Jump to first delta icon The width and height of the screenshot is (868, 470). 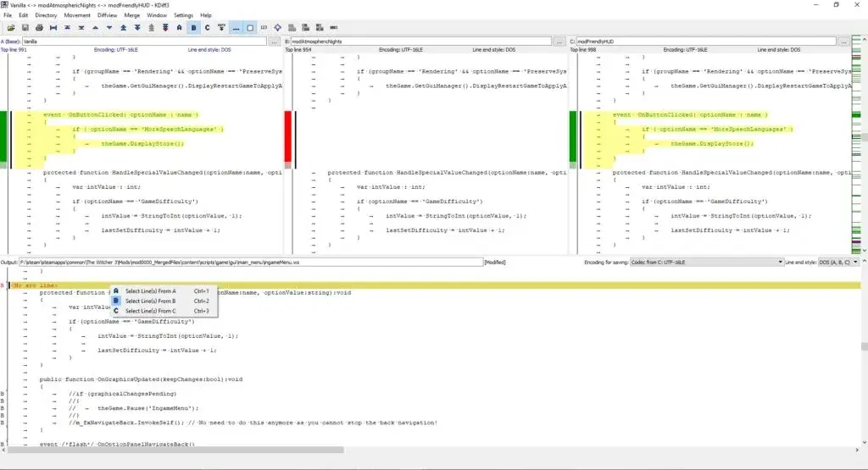coord(67,27)
